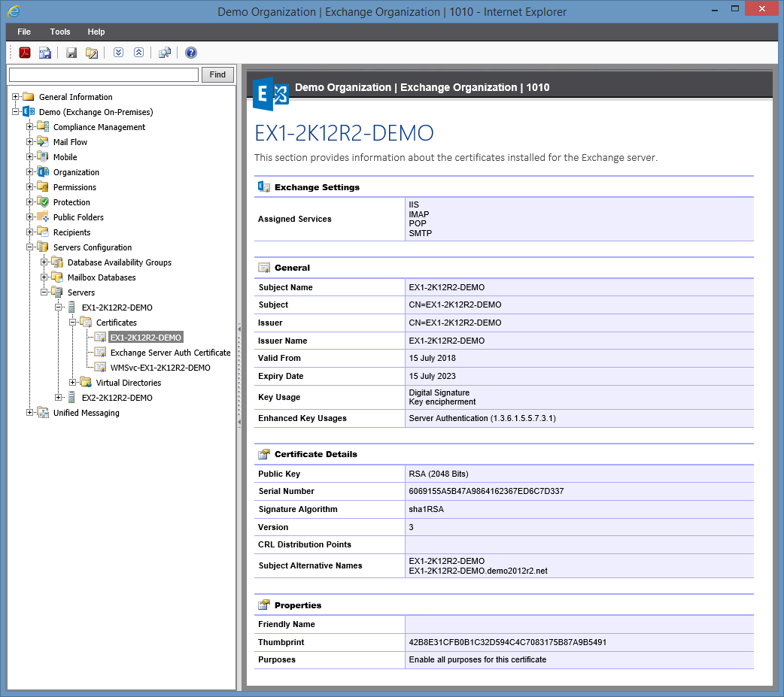Click the Server Authentication key usage value

pos(482,418)
